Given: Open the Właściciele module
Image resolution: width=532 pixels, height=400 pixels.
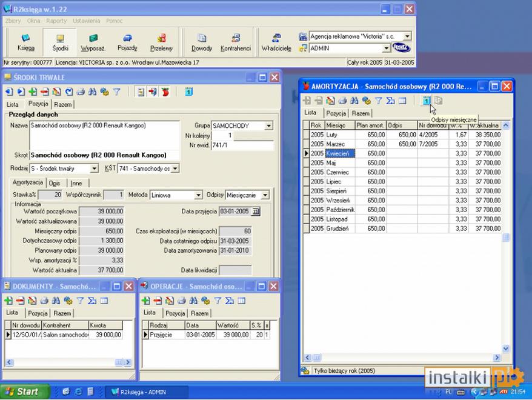Looking at the screenshot, I should tap(276, 42).
